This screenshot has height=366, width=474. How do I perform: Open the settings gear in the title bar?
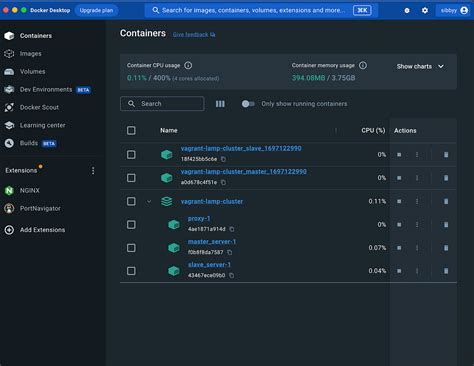(425, 10)
